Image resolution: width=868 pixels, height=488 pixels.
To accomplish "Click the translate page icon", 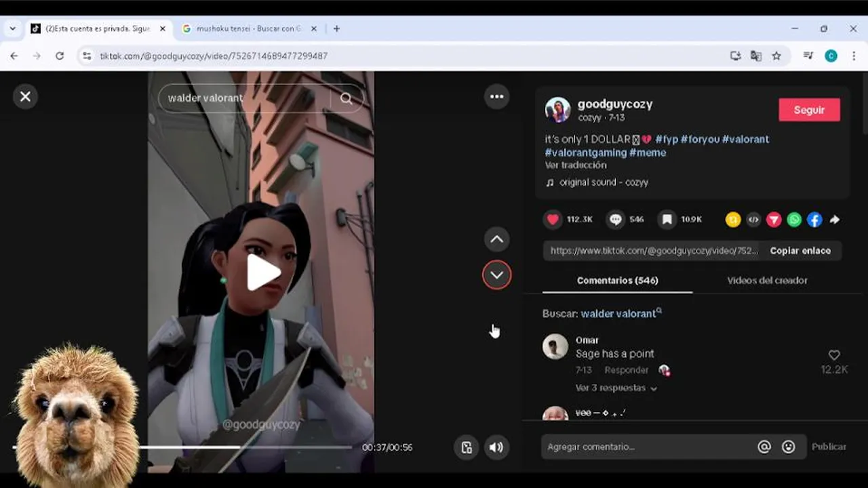I will click(x=755, y=56).
